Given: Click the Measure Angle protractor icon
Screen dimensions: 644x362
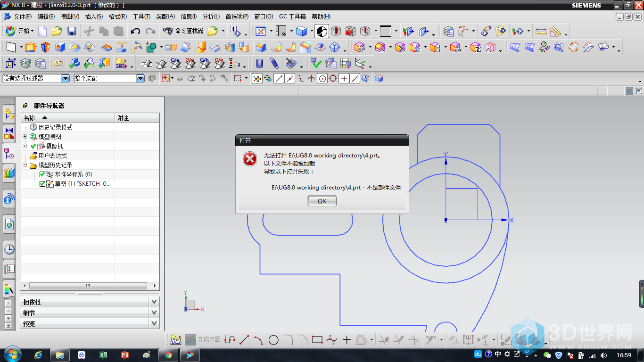Looking at the screenshot, I should tap(556, 31).
